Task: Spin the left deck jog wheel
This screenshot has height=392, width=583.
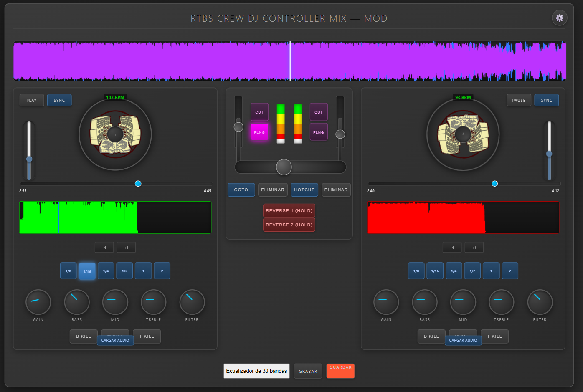Action: (x=116, y=134)
